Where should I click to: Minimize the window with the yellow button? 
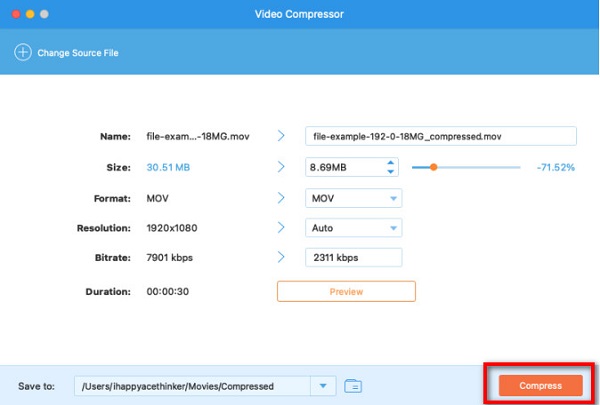30,14
